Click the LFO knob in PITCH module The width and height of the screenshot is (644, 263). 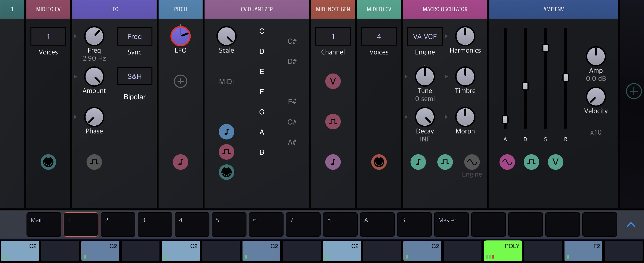181,36
